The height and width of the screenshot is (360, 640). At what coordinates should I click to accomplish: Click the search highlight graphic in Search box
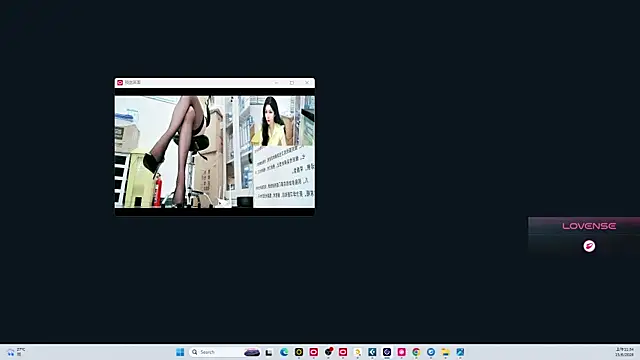pyautogui.click(x=252, y=352)
